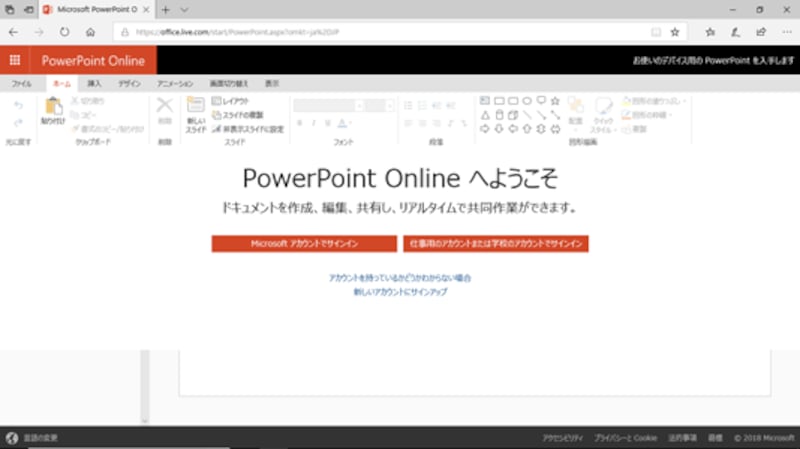Reload the page with the refresh button
This screenshot has width=800, height=449.
[x=64, y=32]
